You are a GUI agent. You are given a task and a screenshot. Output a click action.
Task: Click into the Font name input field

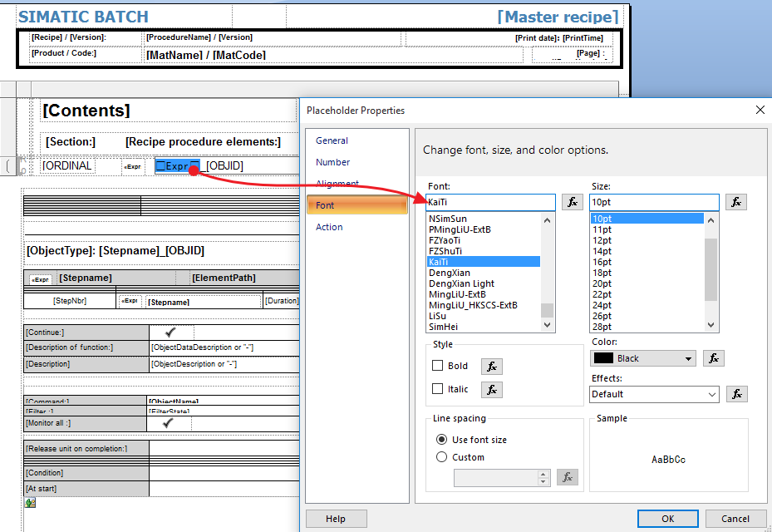click(491, 202)
